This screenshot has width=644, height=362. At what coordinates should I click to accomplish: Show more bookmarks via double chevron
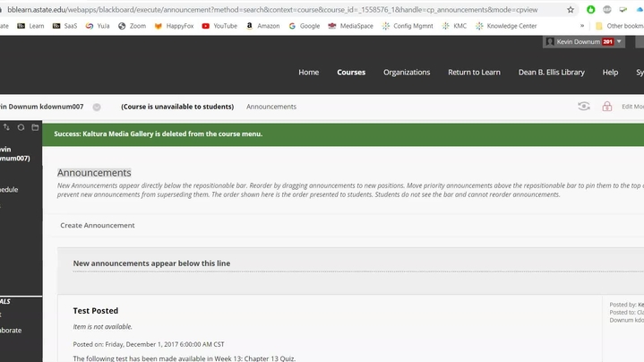582,26
